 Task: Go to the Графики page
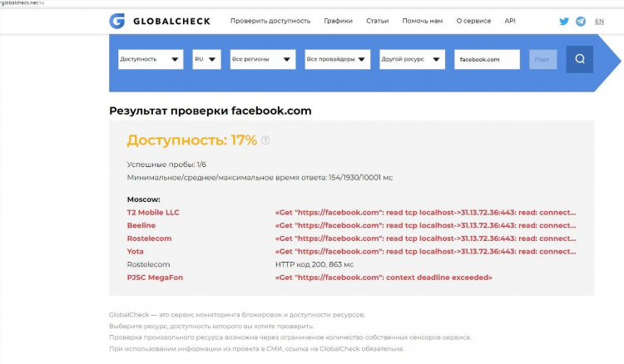tap(338, 21)
